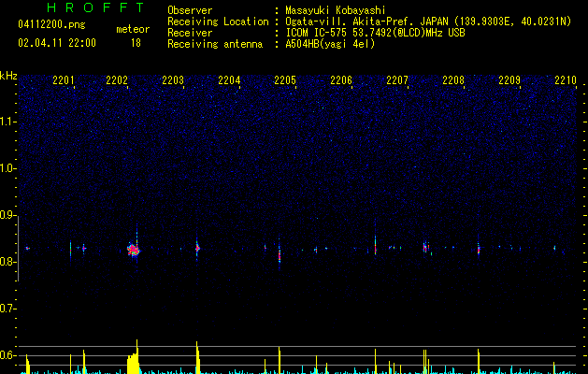Image resolution: width=588 pixels, height=374 pixels.
Task: Click the meteor echo after 2203
Action: click(197, 248)
